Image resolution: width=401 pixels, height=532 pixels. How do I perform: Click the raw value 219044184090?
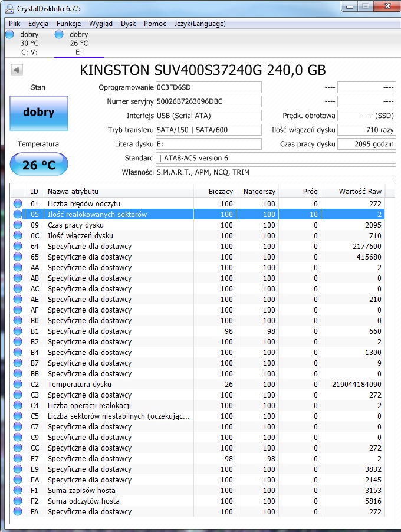[357, 384]
